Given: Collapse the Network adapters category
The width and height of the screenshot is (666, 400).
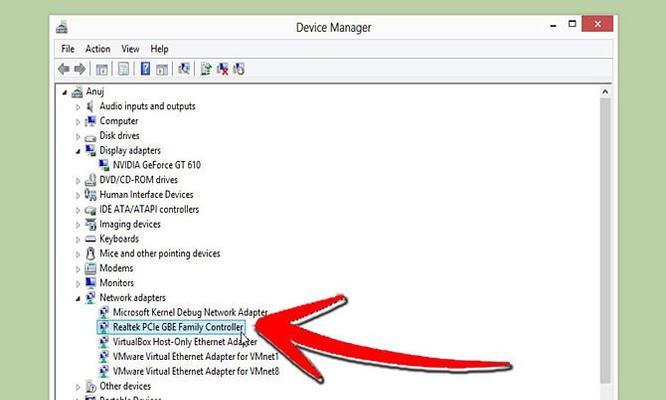Looking at the screenshot, I should click(78, 299).
